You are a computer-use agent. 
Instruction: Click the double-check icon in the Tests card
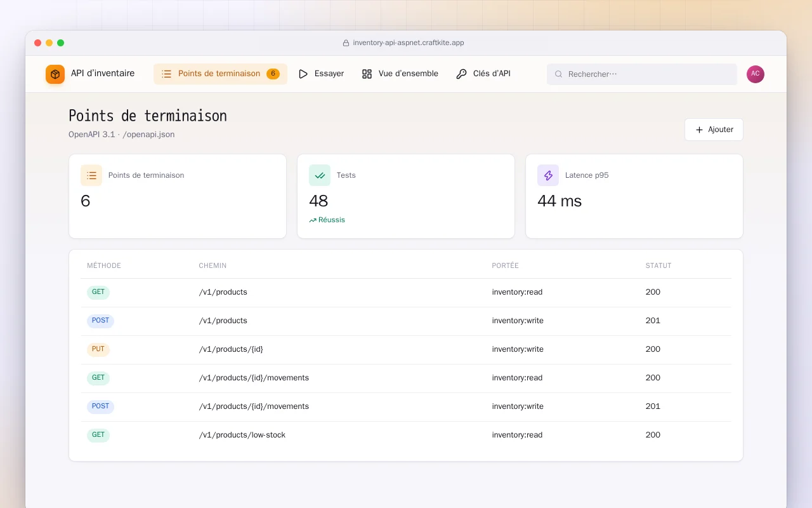(320, 175)
